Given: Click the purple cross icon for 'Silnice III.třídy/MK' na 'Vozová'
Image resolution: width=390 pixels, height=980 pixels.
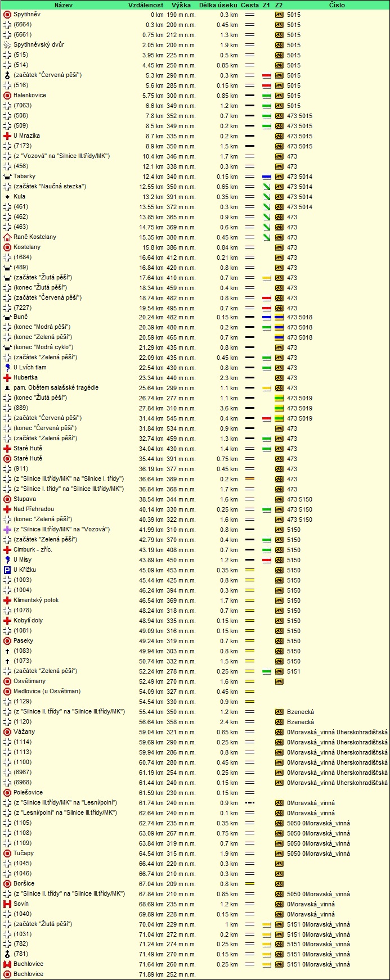Looking at the screenshot, I should (x=7, y=530).
